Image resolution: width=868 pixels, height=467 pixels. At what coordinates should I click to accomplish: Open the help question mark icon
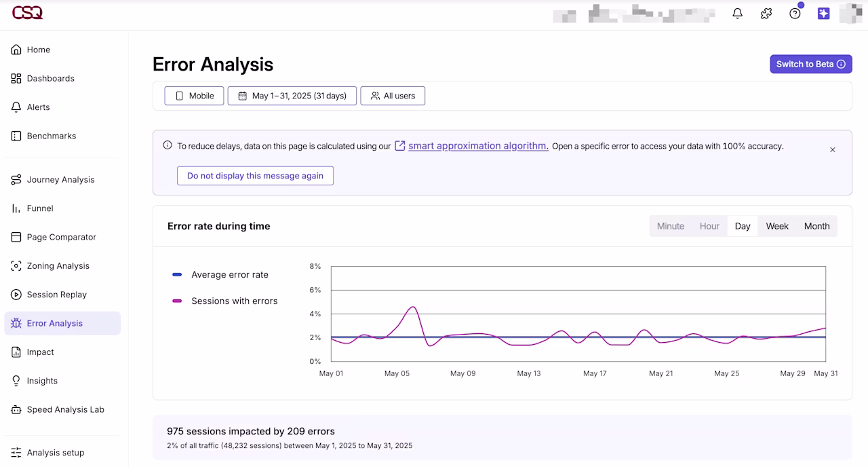click(x=795, y=13)
